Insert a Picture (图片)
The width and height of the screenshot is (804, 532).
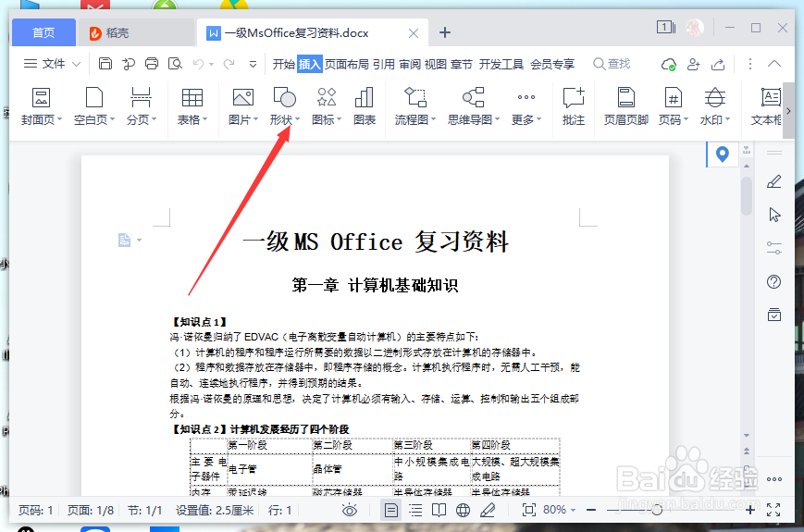pyautogui.click(x=243, y=106)
